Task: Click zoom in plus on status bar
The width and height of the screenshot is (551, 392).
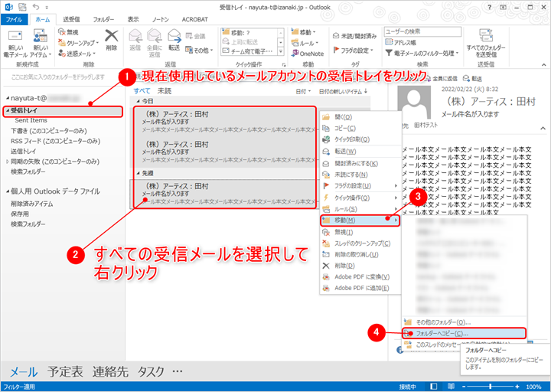Action: tap(517, 387)
